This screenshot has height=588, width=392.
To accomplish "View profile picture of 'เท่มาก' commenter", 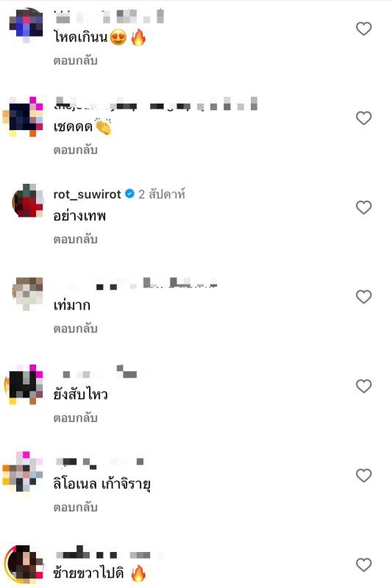I will pos(28,293).
